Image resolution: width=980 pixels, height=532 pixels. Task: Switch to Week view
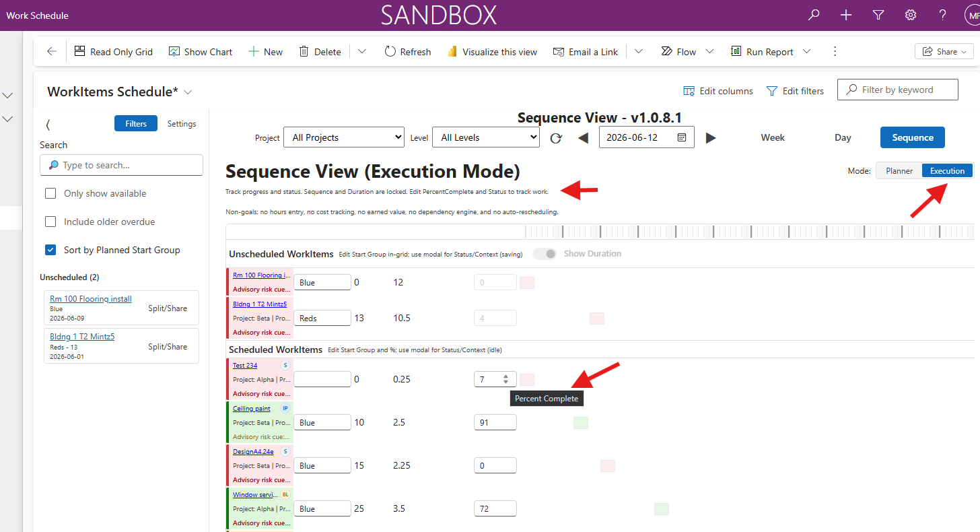pyautogui.click(x=773, y=137)
